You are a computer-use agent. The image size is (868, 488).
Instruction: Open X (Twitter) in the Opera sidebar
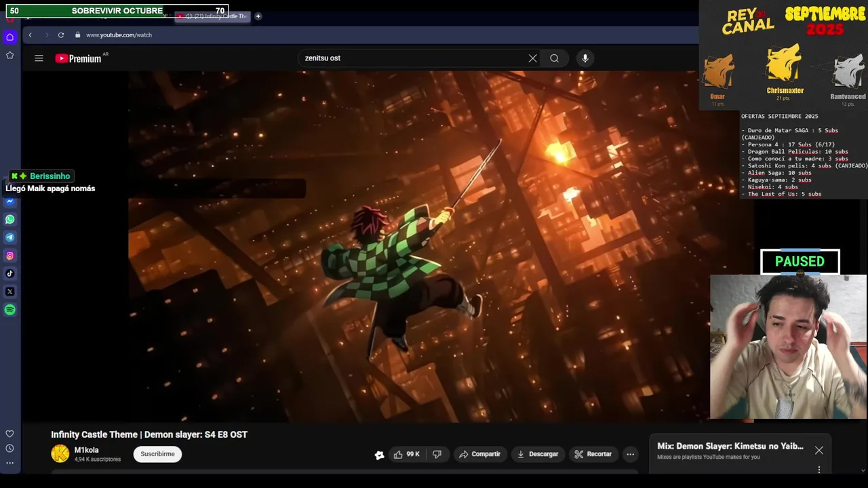tap(9, 291)
